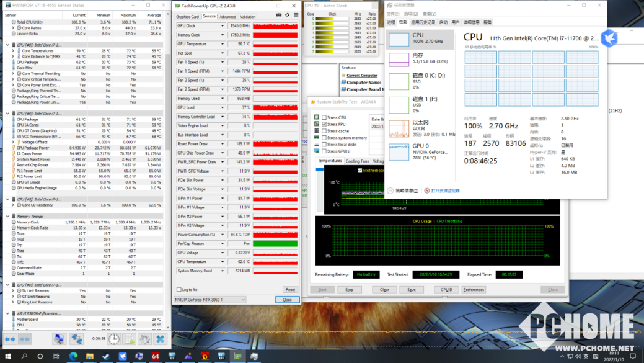The image size is (644, 363).
Task: Open 打开资源监视器 link in Task Manager
Action: pos(445,190)
